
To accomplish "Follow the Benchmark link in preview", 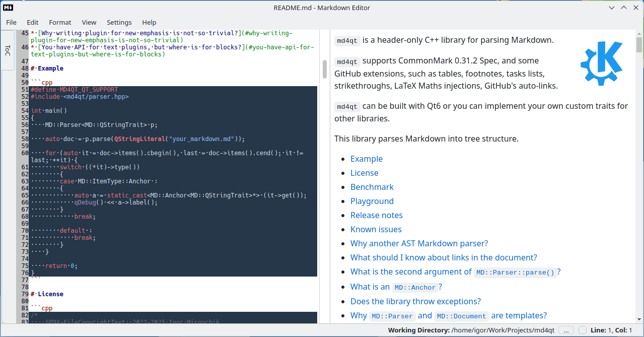I will (372, 187).
